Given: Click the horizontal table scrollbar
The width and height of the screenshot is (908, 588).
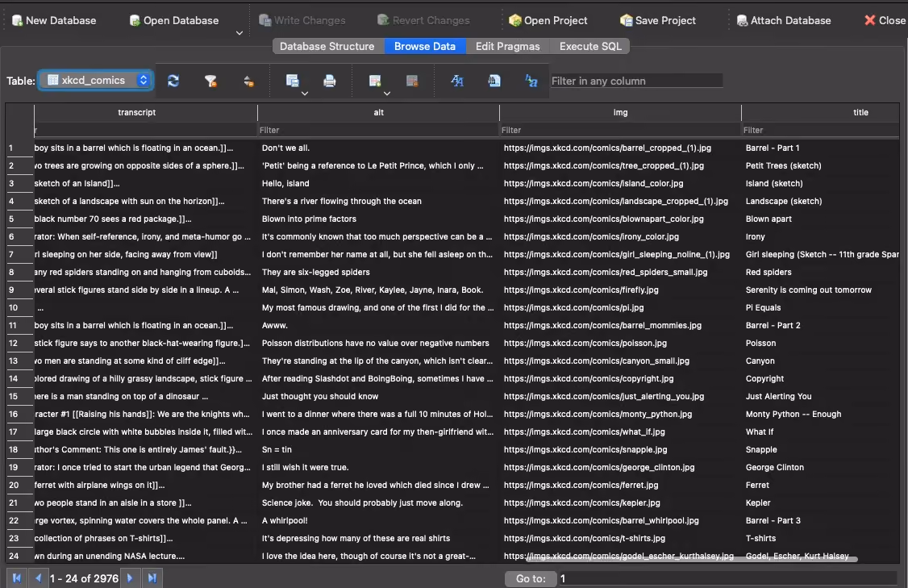Looking at the screenshot, I should [692, 560].
